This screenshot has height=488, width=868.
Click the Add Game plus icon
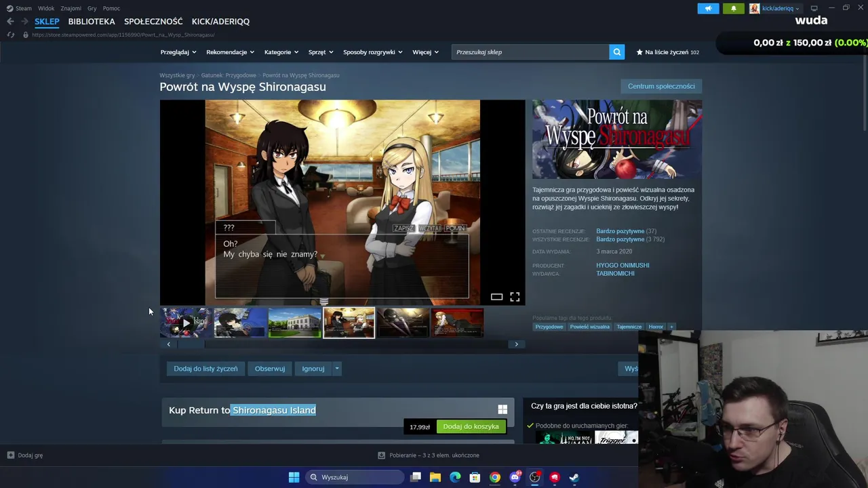(x=10, y=455)
